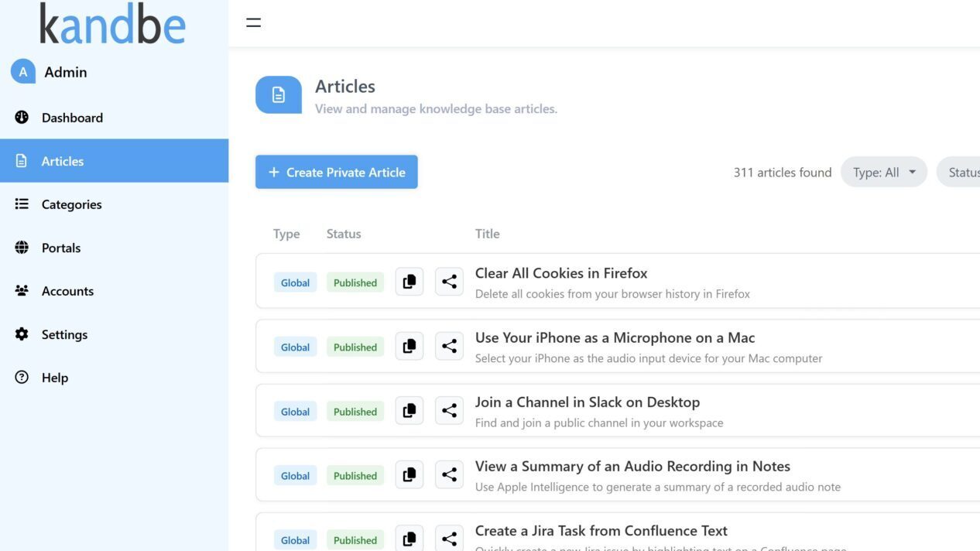Click the Create Private Article button
Viewport: 980px width, 551px height.
(337, 172)
